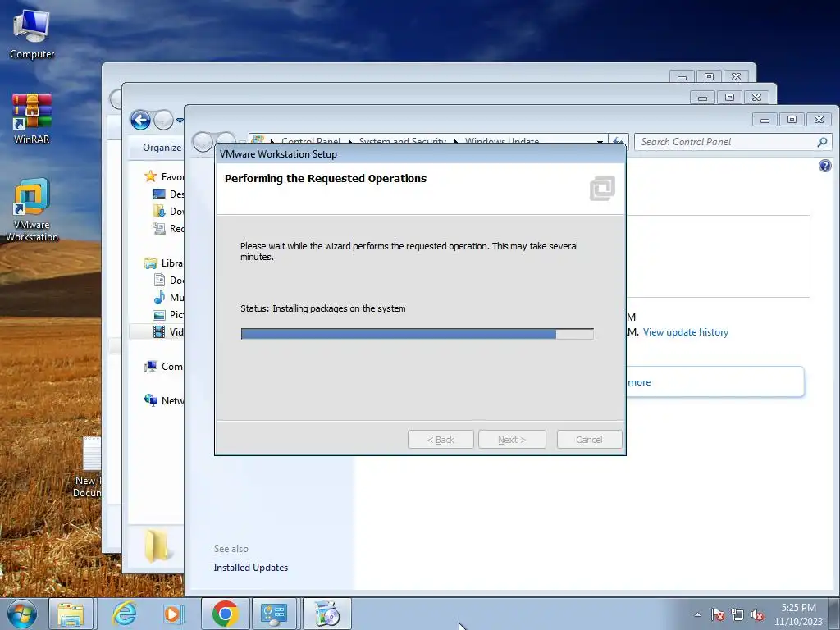The image size is (840, 630).
Task: Open the volume tray icon
Action: coord(757,614)
